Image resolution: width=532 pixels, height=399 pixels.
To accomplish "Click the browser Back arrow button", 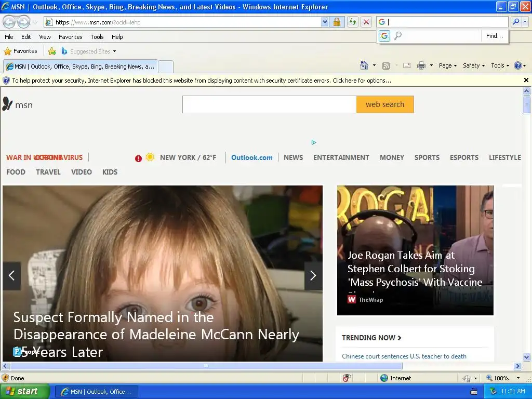I will [9, 22].
